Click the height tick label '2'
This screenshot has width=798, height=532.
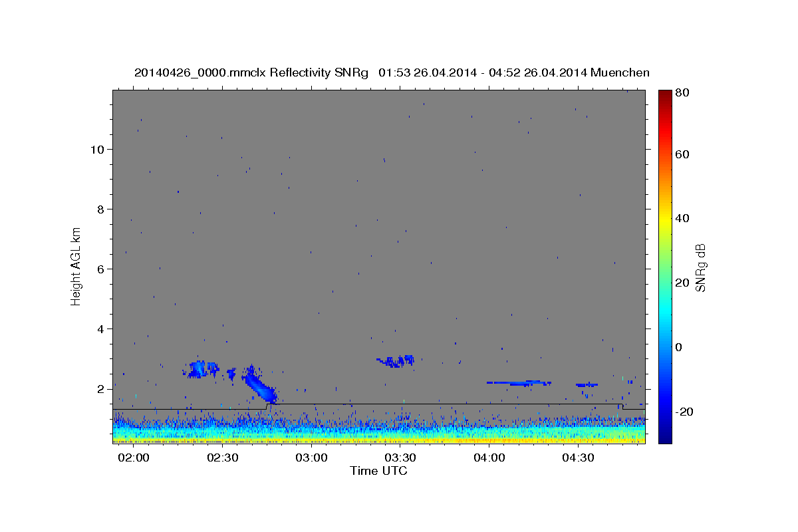coord(100,388)
